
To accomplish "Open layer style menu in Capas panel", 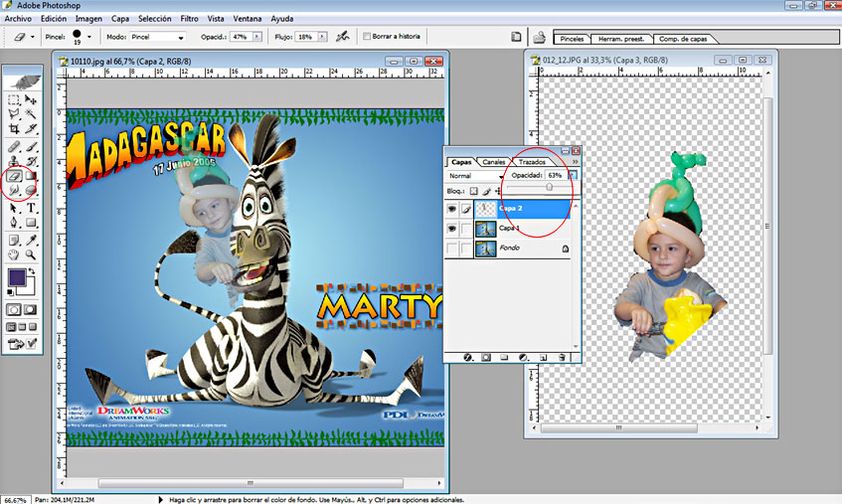I will coord(468,358).
